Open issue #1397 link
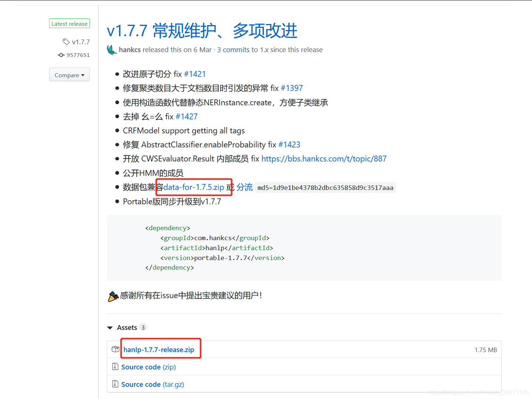Image resolution: width=532 pixels, height=399 pixels. 292,88
